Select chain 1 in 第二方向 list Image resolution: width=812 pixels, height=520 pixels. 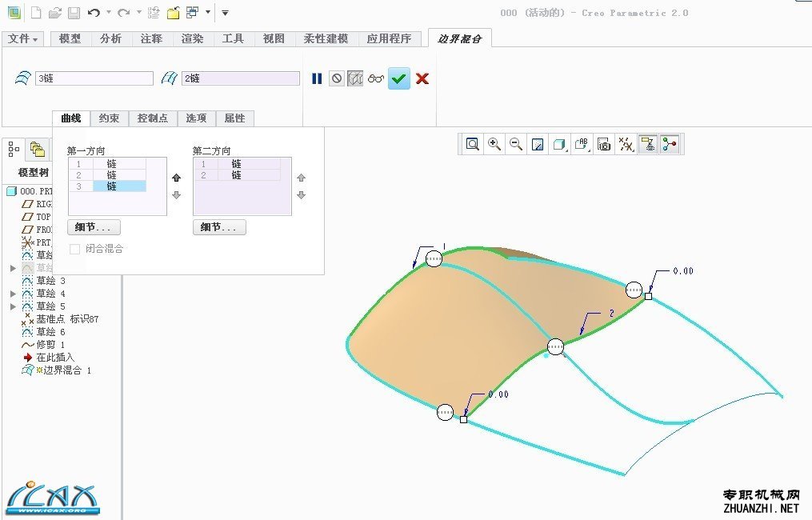tap(237, 164)
